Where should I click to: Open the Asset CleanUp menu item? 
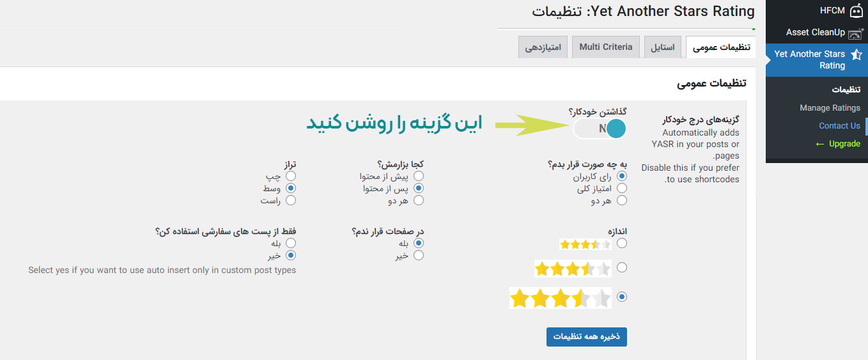[816, 33]
